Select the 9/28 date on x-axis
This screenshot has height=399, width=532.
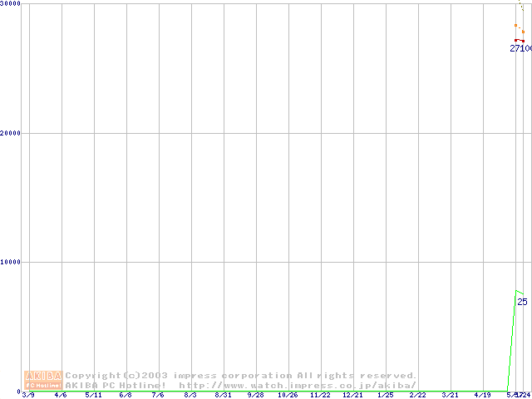(255, 395)
